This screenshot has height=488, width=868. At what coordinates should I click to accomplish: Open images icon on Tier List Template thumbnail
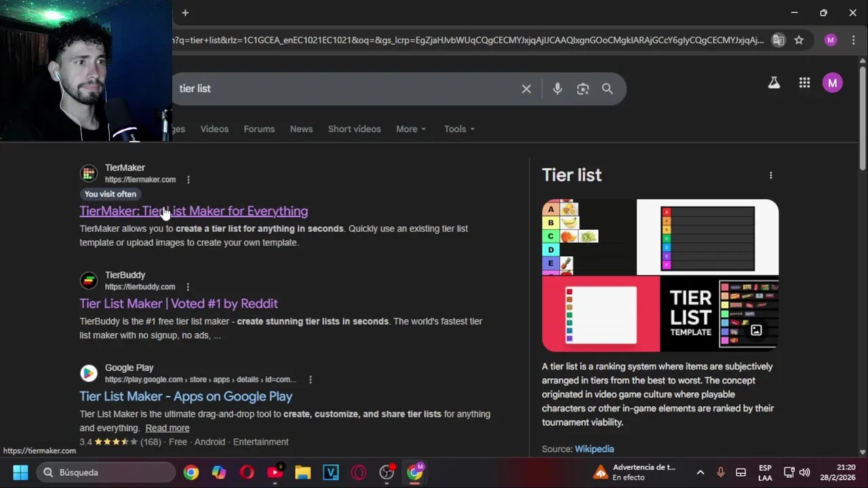click(x=756, y=330)
